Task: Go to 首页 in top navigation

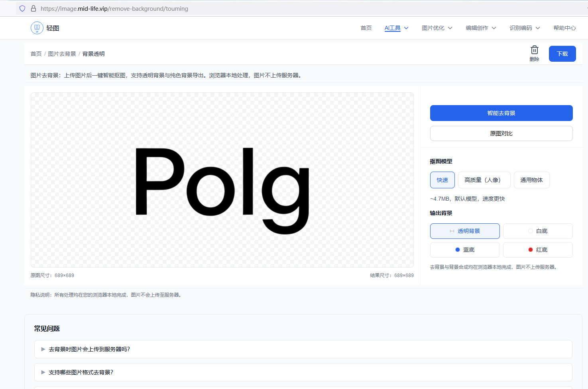Action: tap(366, 28)
